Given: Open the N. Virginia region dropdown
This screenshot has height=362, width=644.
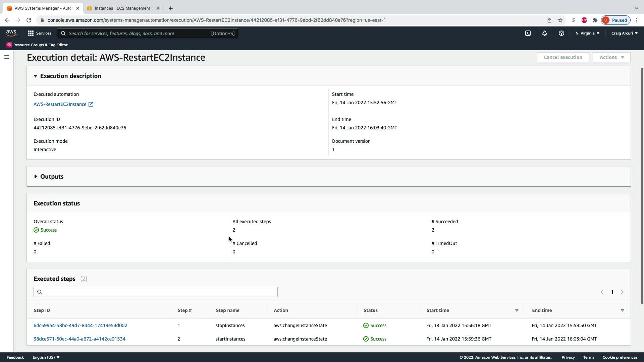Looking at the screenshot, I should pyautogui.click(x=587, y=33).
